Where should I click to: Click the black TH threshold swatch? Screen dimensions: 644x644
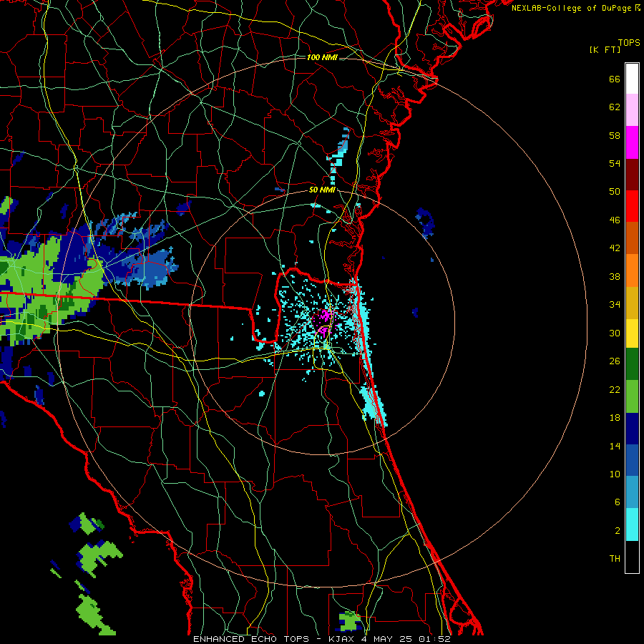pyautogui.click(x=632, y=557)
